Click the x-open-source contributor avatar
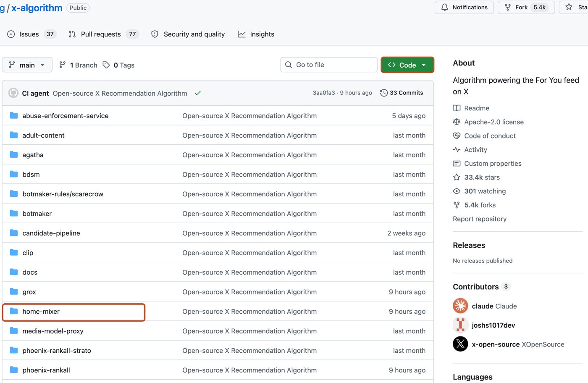This screenshot has height=383, width=588. [460, 344]
